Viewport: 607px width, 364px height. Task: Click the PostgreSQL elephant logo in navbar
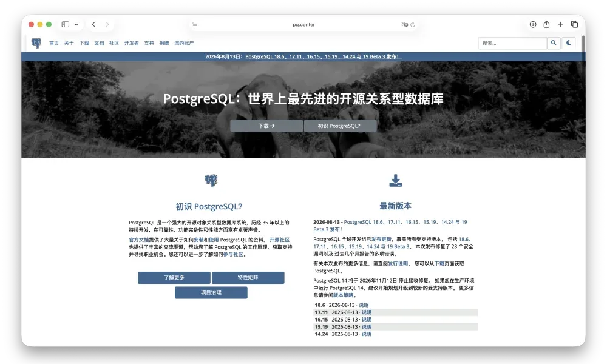36,43
